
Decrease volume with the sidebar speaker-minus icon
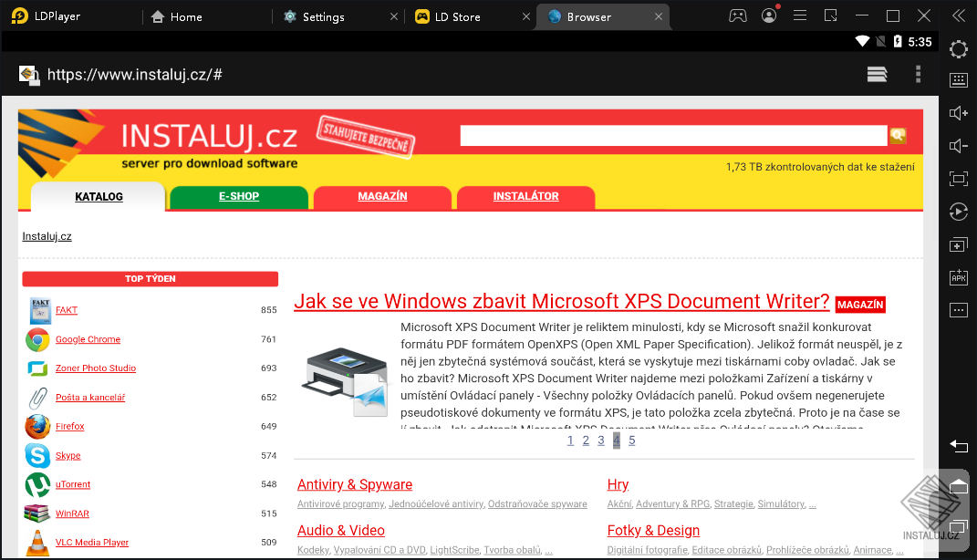coord(959,146)
